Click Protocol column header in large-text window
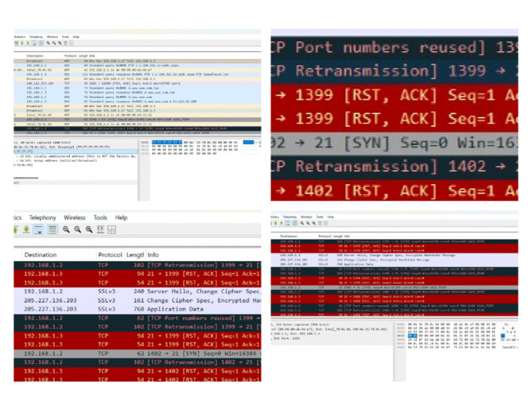The image size is (532, 411). point(110,255)
